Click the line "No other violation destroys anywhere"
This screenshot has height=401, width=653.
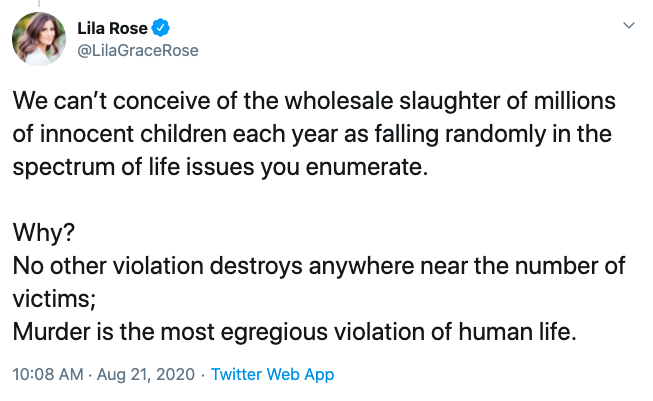pyautogui.click(x=318, y=265)
